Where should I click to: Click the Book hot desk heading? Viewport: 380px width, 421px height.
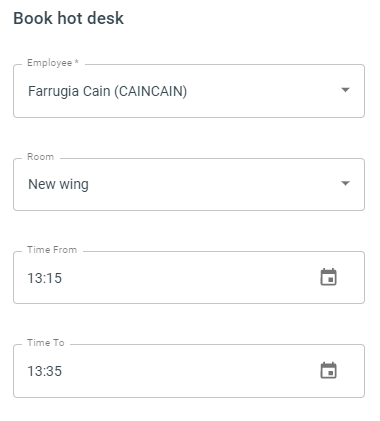(69, 18)
